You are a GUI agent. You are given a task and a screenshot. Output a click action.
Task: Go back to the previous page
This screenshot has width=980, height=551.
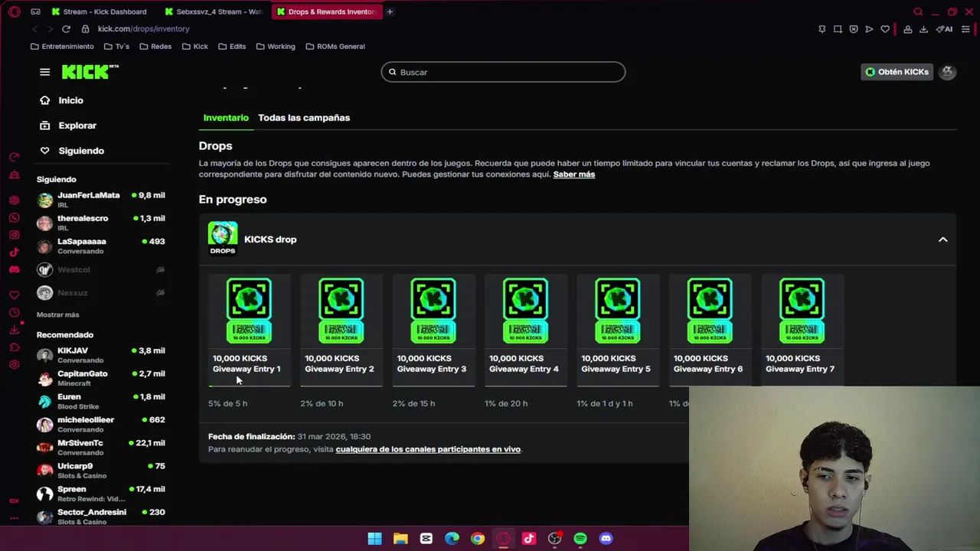coord(34,29)
